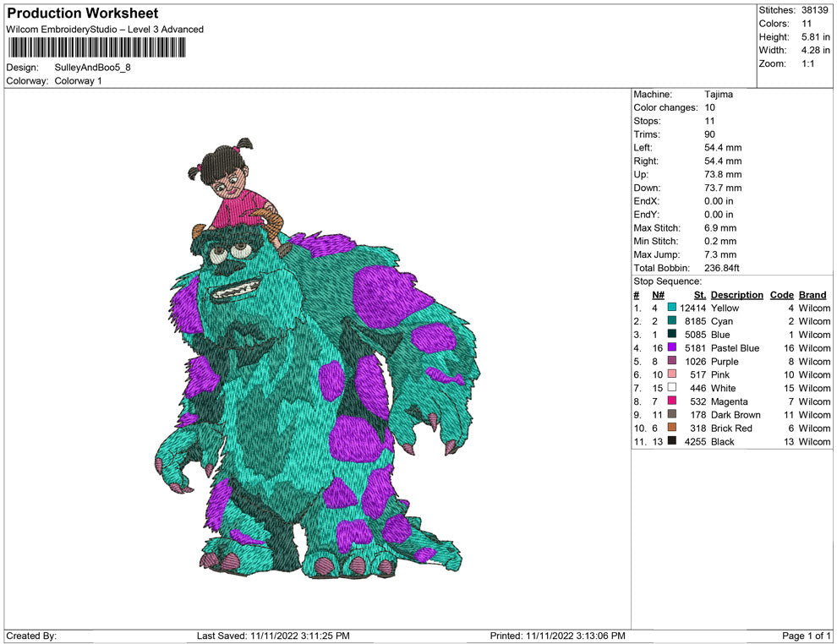Image resolution: width=837 pixels, height=644 pixels.
Task: Pick the White thread swatch
Action: 672,387
